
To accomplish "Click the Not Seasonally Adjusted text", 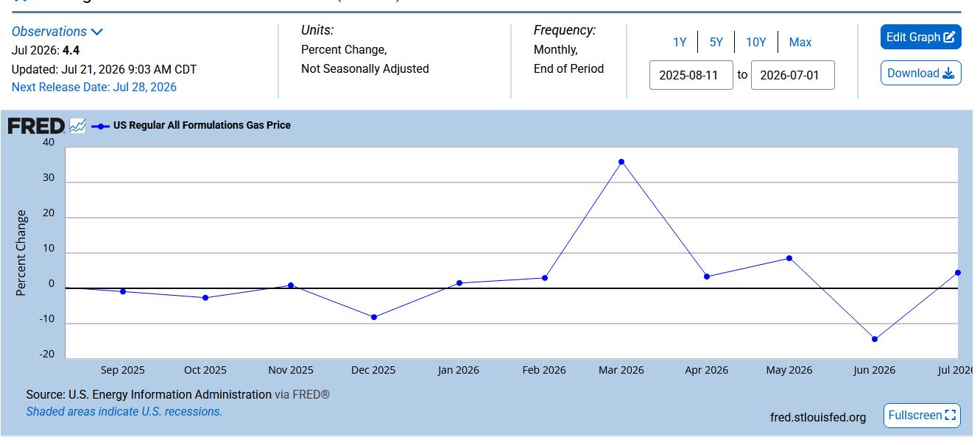I will pyautogui.click(x=365, y=68).
